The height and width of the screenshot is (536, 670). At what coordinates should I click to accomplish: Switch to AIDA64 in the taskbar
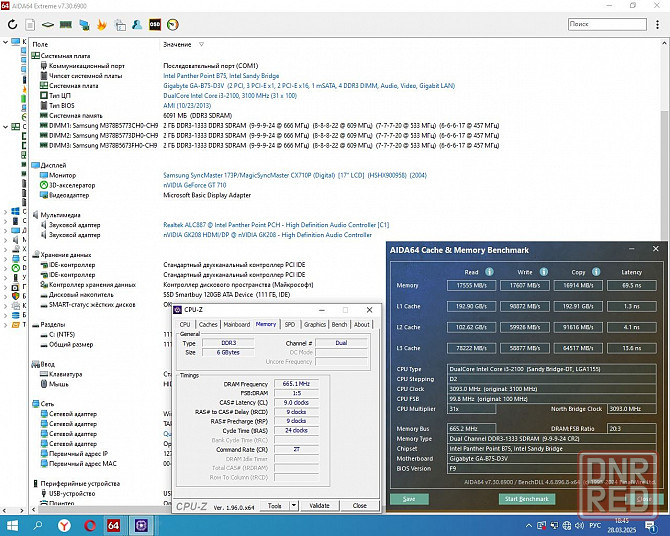[x=113, y=525]
